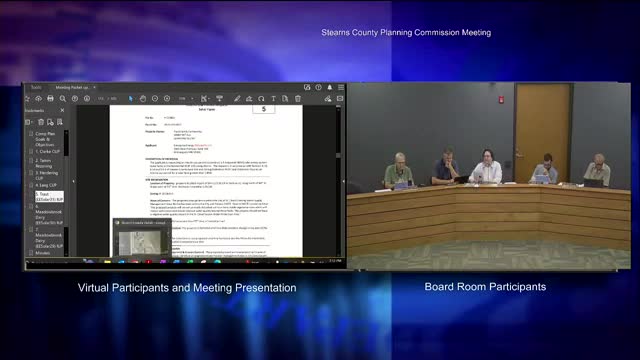Open the Minutes bookmark
This screenshot has height=360, width=640.
42,253
